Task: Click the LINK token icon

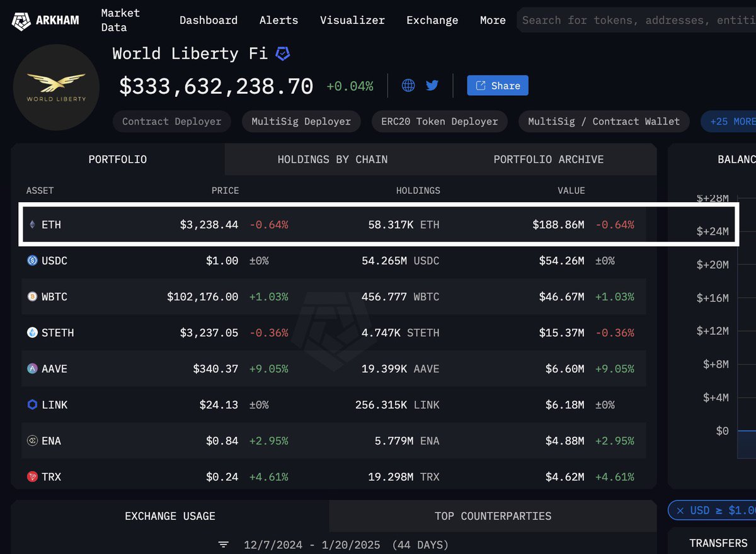Action: (x=32, y=405)
